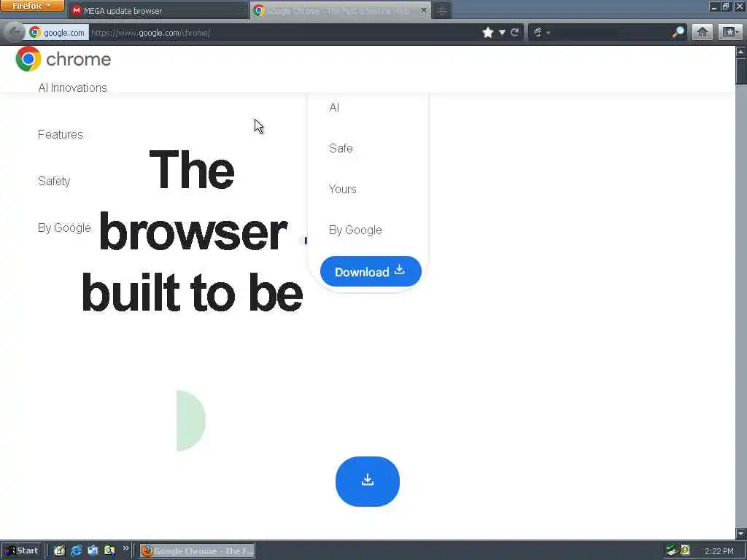The height and width of the screenshot is (560, 747).
Task: Expand the quick launch overflow chevron
Action: click(x=125, y=548)
